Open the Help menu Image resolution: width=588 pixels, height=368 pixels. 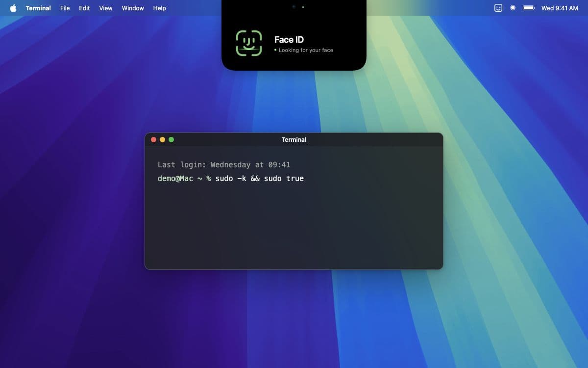click(159, 8)
